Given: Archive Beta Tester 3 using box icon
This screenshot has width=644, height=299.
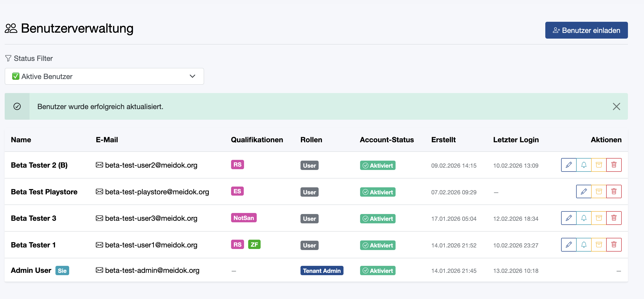Looking at the screenshot, I should pyautogui.click(x=599, y=218).
